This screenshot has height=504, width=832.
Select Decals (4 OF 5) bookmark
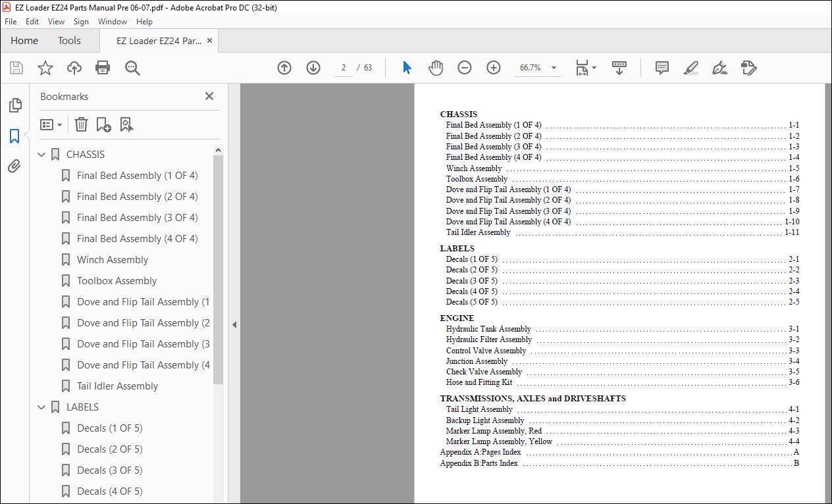[x=109, y=491]
